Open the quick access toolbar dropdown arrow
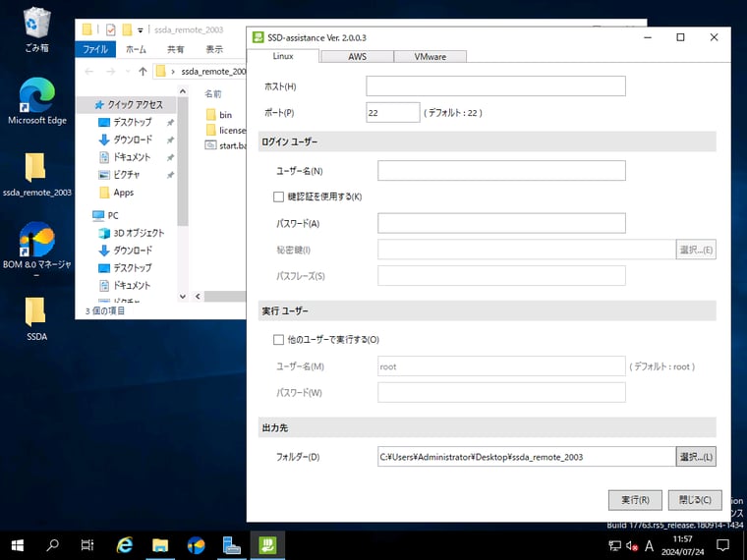The height and width of the screenshot is (560, 747). point(141,30)
